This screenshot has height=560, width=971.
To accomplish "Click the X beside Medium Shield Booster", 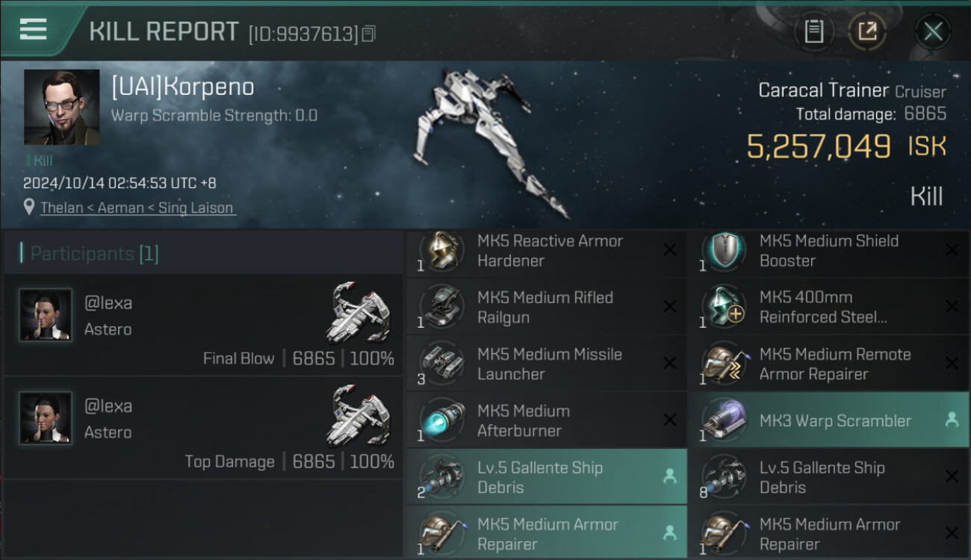I will coord(952,250).
